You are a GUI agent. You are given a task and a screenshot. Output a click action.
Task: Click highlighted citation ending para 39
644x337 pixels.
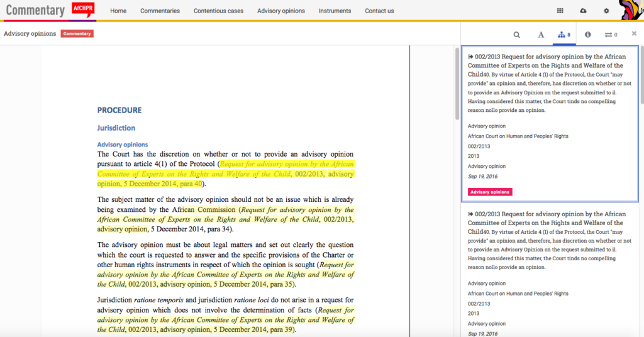tap(226, 320)
